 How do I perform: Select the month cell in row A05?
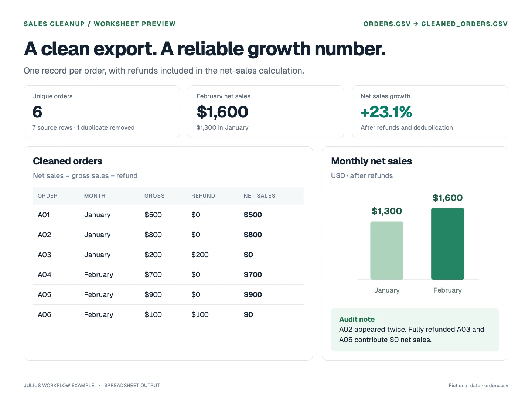(99, 295)
